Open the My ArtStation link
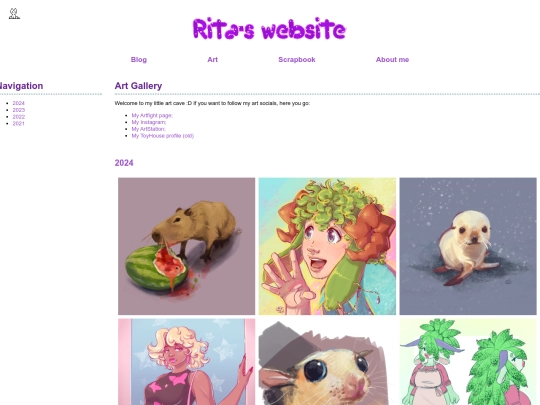This screenshot has width=540, height=405. coord(148,129)
